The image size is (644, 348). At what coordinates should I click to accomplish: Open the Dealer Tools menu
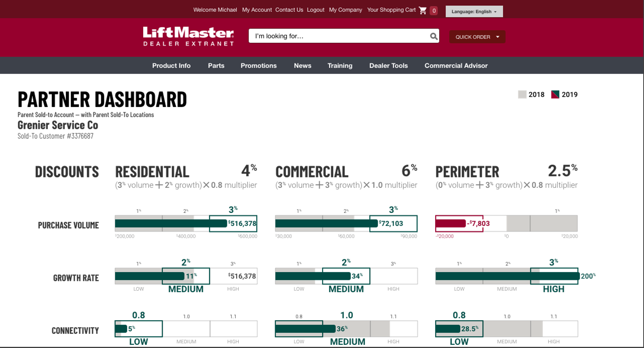click(388, 66)
